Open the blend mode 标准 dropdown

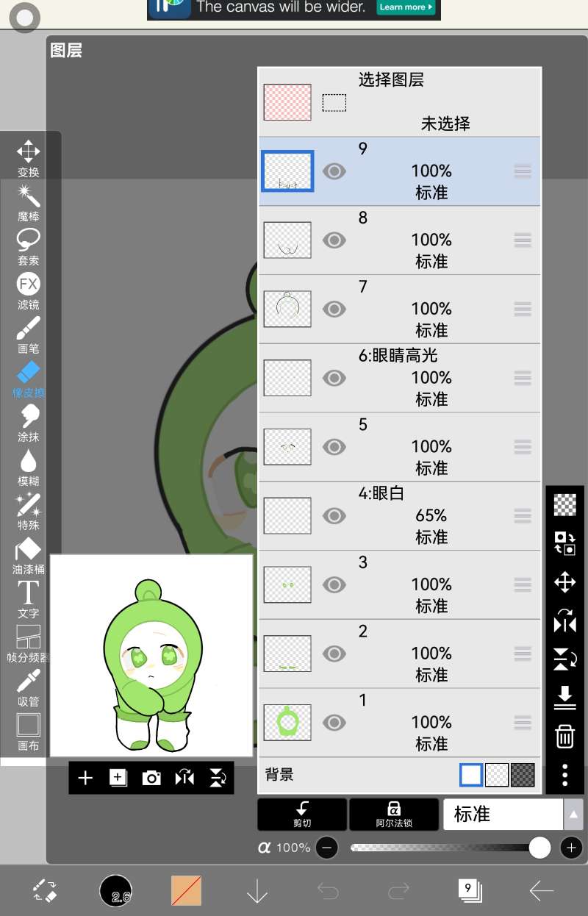[x=512, y=815]
